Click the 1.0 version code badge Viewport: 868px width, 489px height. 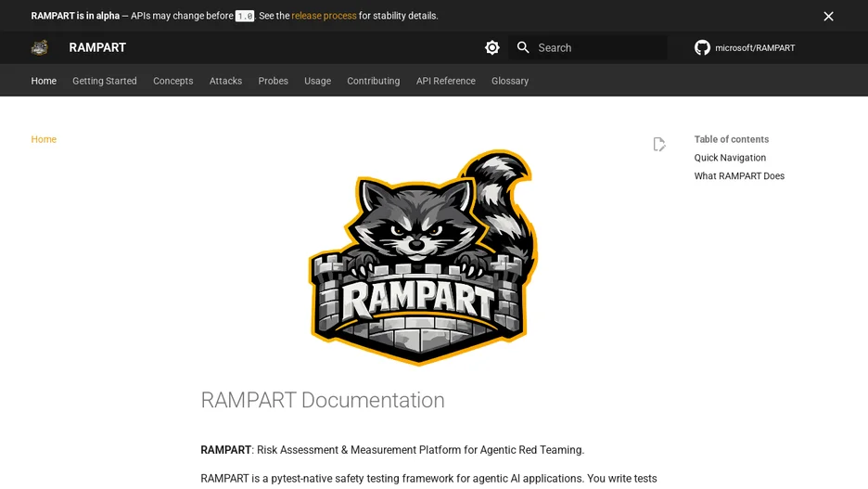(x=245, y=16)
